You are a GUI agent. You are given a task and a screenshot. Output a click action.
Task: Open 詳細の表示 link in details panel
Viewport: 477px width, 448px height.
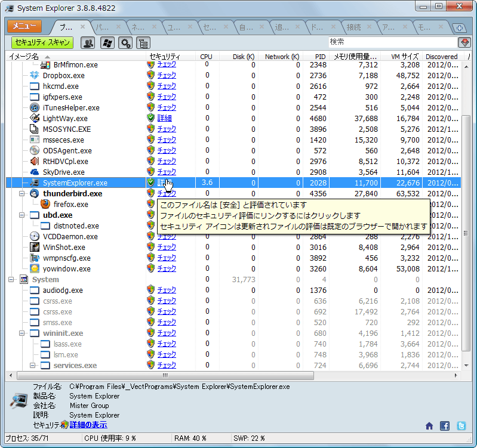pos(88,425)
